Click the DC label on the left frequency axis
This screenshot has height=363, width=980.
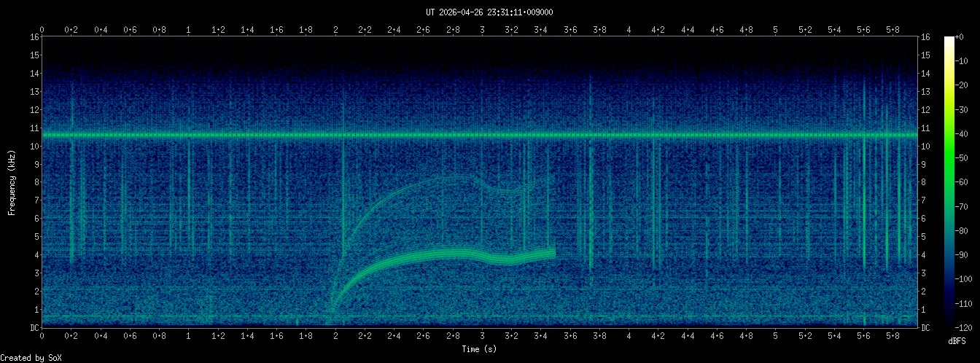(x=34, y=328)
